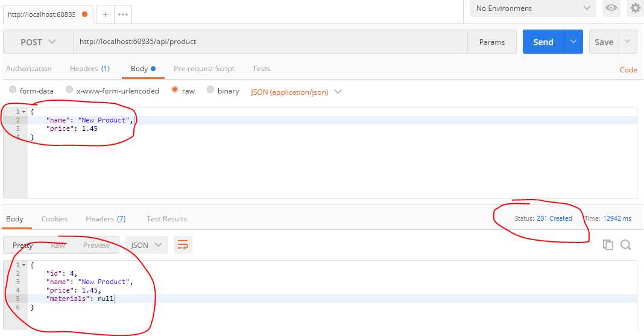Open the JSON (application/json) content type dropdown
Viewport: 644px width, 336px height.
pos(296,92)
